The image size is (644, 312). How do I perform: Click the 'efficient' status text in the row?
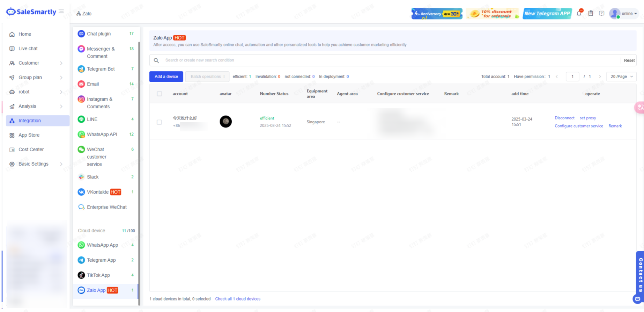(267, 118)
